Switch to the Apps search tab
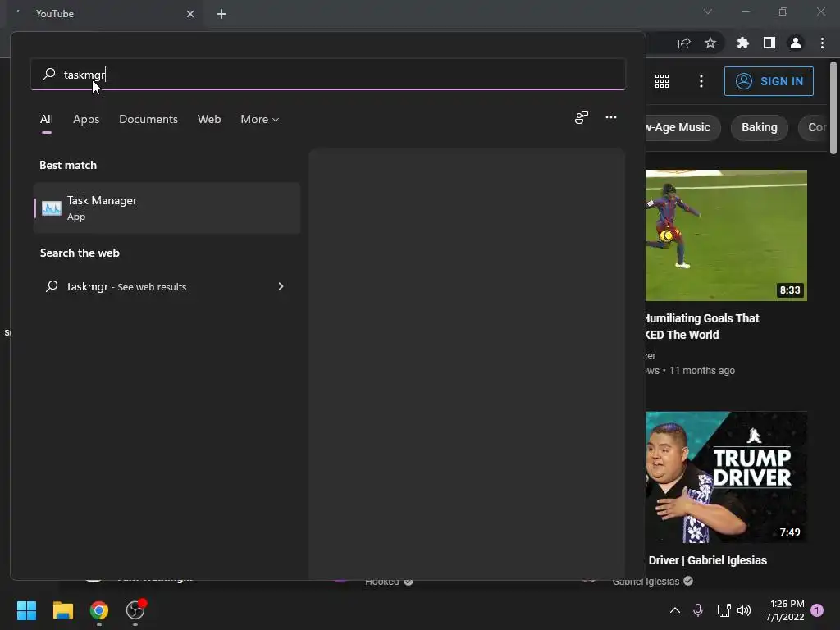The image size is (840, 630). (86, 120)
